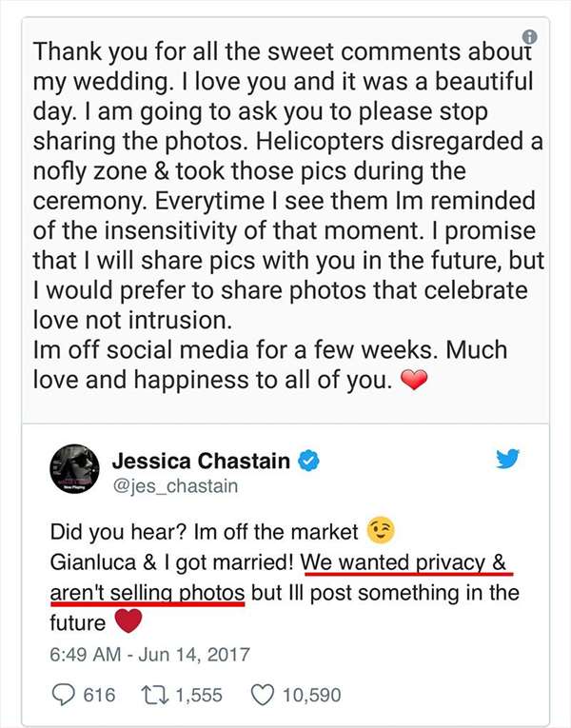Click the 1,555 retweets count
Image resolution: width=571 pixels, height=728 pixels.
click(200, 696)
